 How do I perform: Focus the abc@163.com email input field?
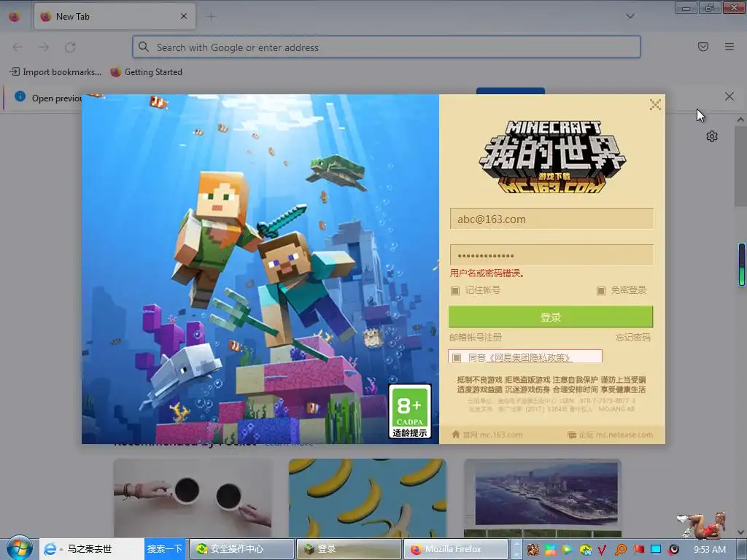(x=551, y=219)
